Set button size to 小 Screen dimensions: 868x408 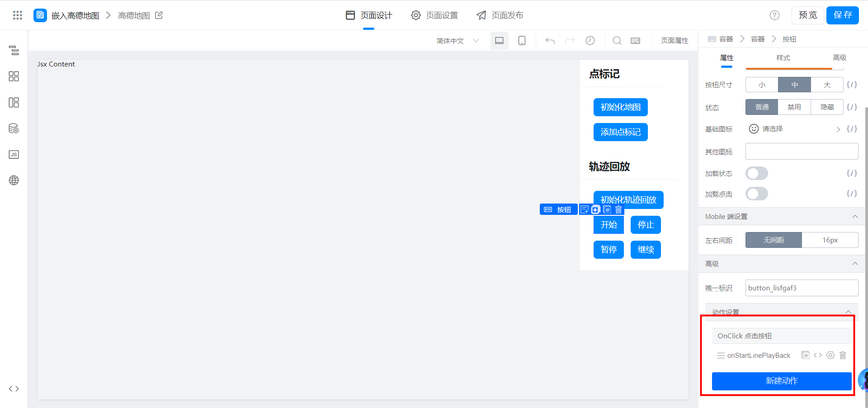coord(762,85)
